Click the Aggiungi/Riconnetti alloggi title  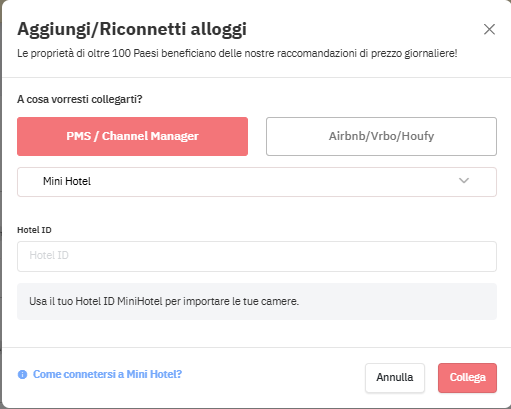(x=132, y=29)
